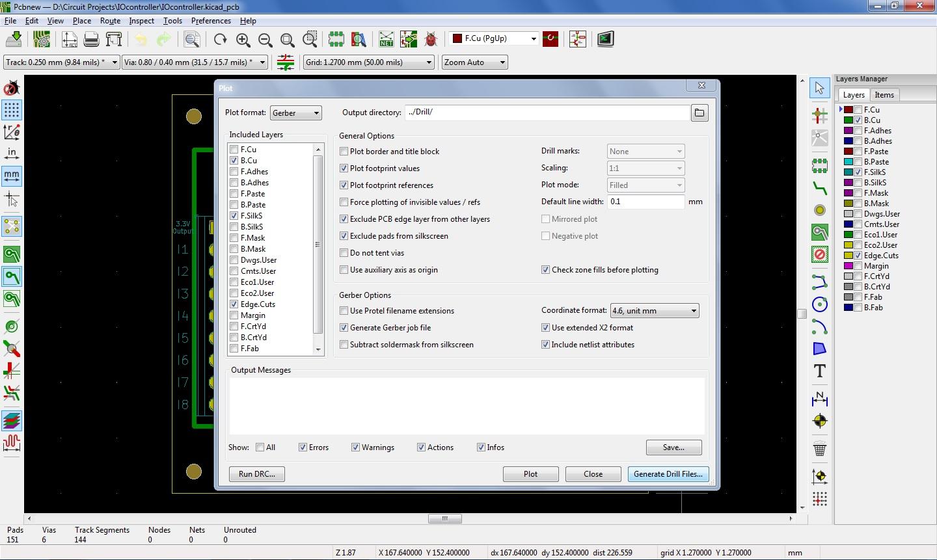Set units to millimeters on left toolbar
937x560 pixels.
click(12, 176)
